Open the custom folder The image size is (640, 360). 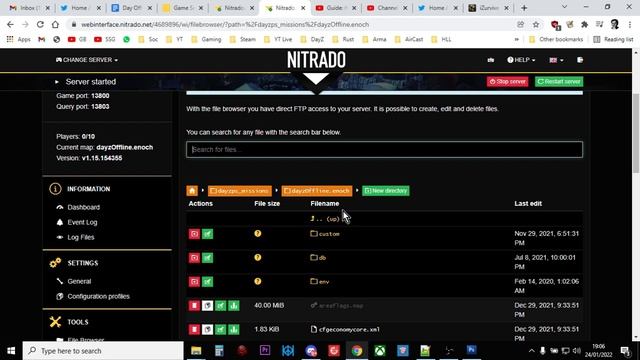click(325, 234)
